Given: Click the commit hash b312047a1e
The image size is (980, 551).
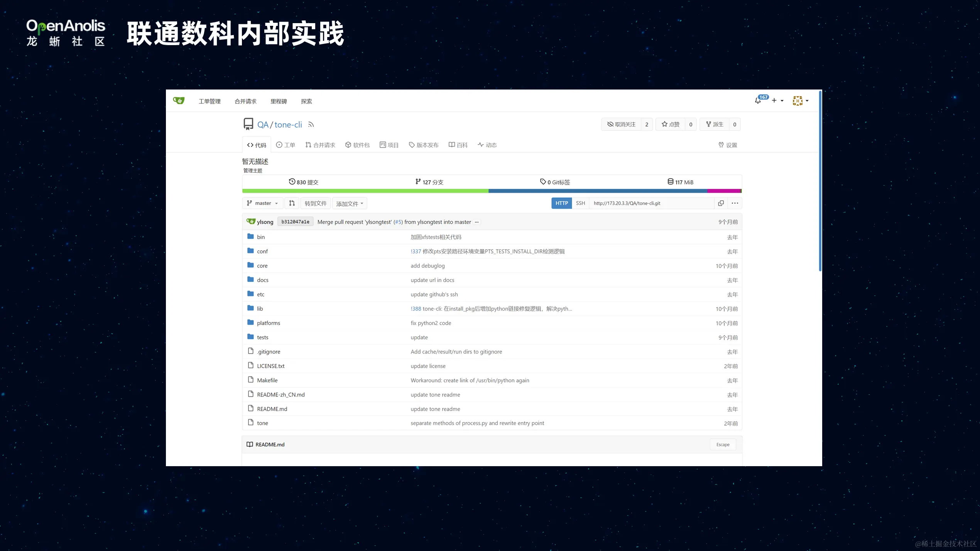Looking at the screenshot, I should coord(295,221).
